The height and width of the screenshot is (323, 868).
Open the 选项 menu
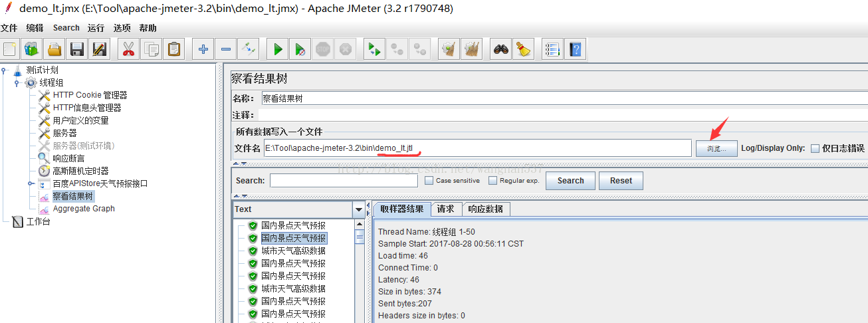pyautogui.click(x=122, y=28)
